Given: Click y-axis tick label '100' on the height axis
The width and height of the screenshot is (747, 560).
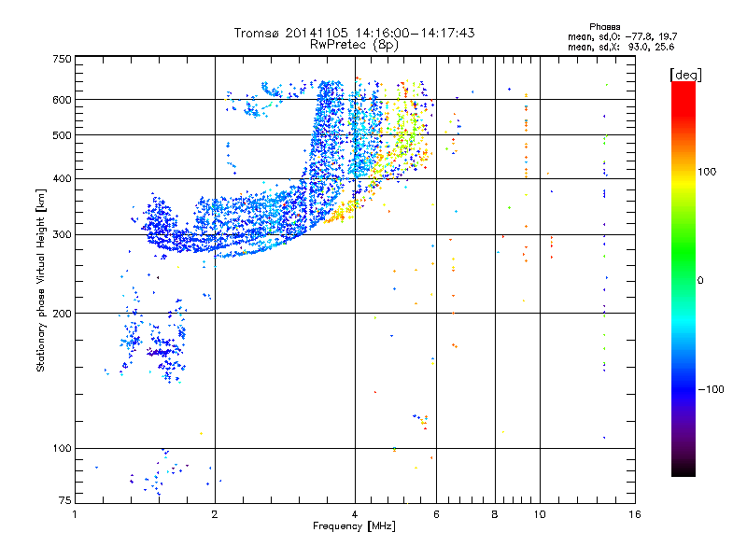Looking at the screenshot, I should tap(62, 449).
